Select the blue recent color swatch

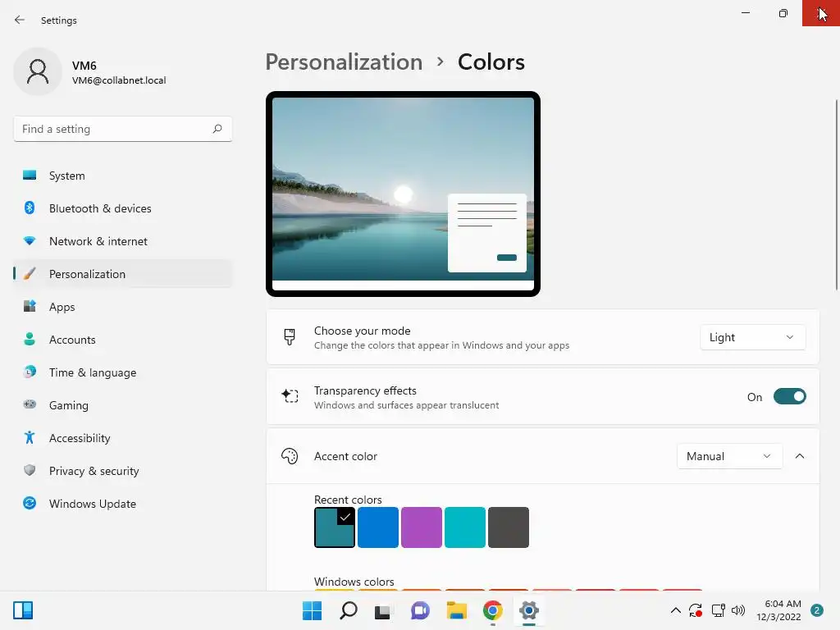click(x=377, y=527)
